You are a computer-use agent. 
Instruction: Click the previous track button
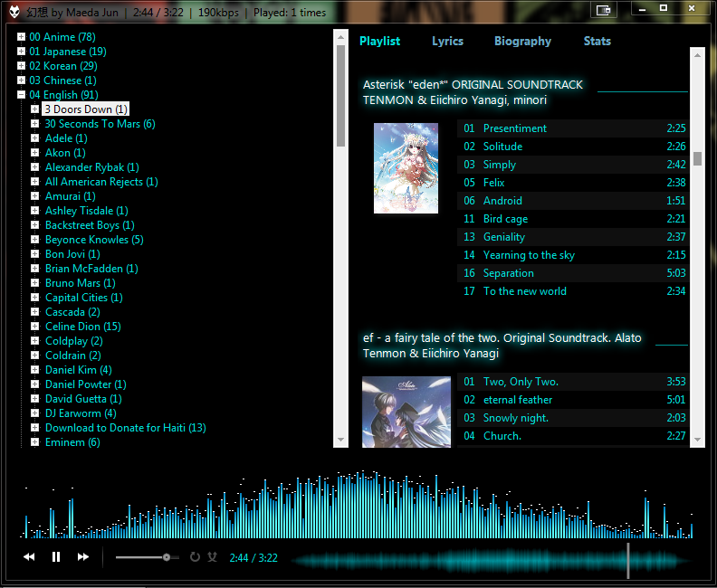coord(29,556)
